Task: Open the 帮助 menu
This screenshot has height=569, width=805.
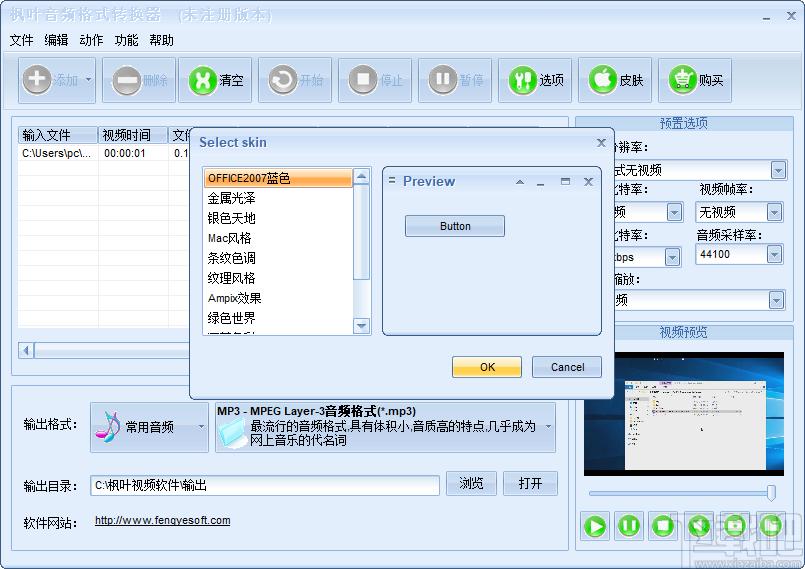Action: pyautogui.click(x=161, y=40)
